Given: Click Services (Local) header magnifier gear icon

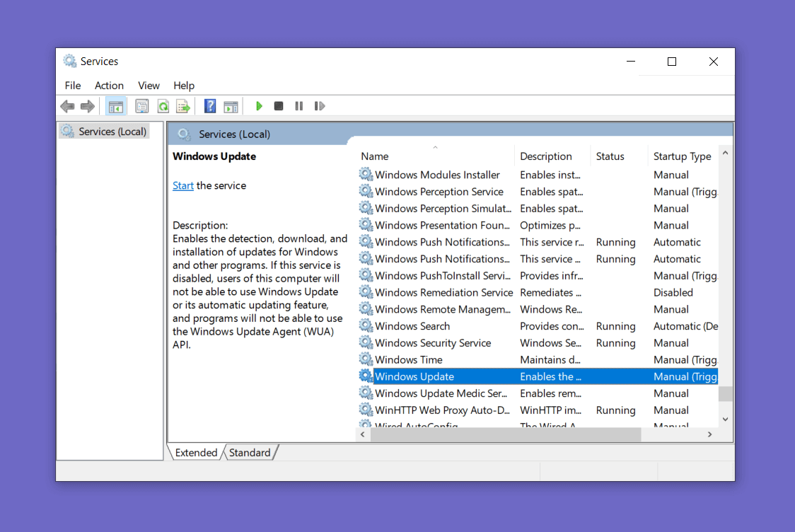Looking at the screenshot, I should click(184, 134).
